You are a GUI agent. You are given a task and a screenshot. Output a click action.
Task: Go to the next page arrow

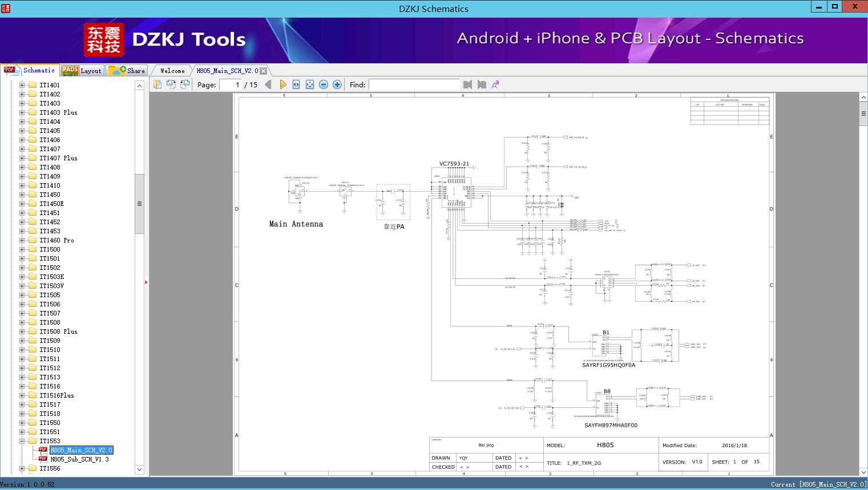[x=282, y=84]
